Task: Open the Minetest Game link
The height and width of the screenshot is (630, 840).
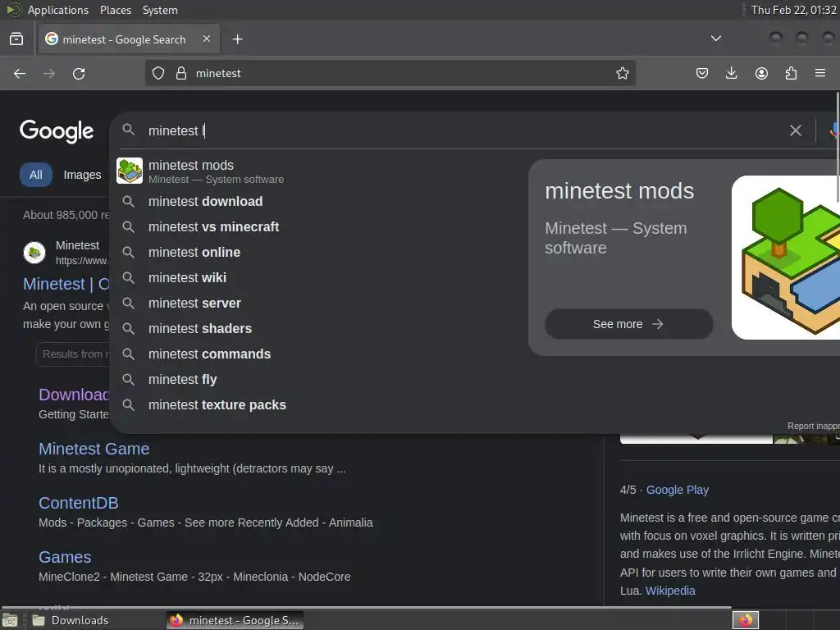Action: 94,449
